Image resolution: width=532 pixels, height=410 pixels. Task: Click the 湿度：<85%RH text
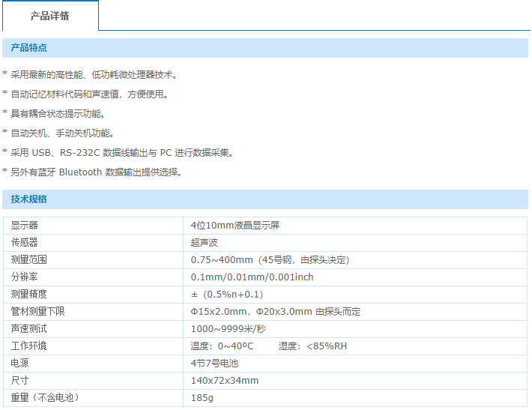[x=313, y=346]
